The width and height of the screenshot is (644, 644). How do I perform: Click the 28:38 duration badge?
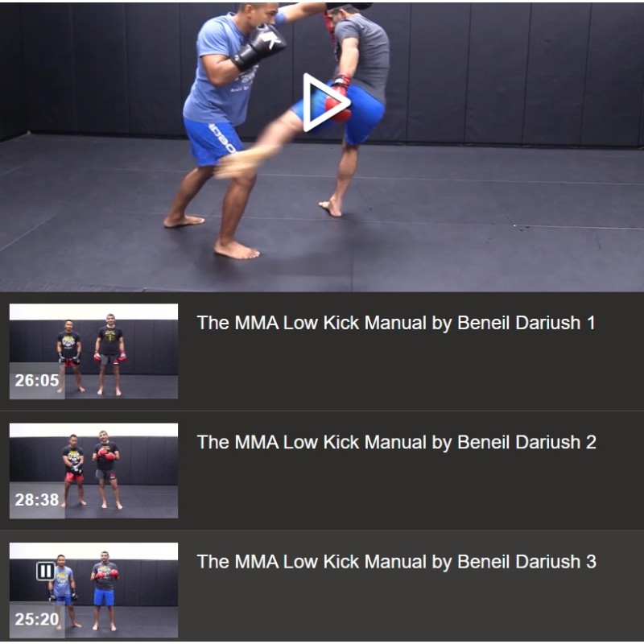pos(37,500)
